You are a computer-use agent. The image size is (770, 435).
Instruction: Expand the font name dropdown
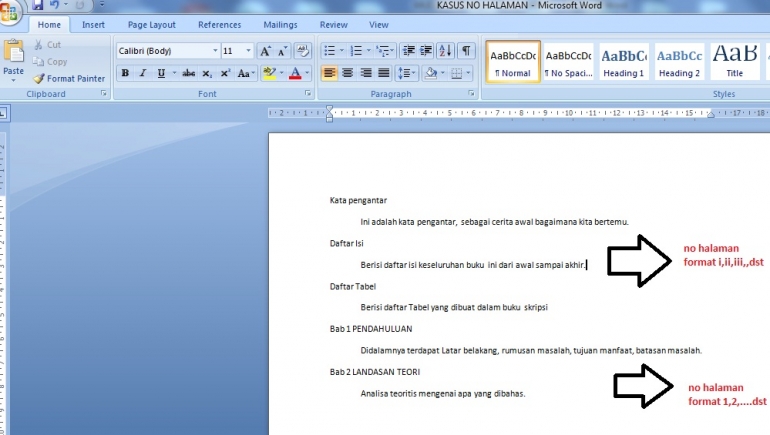pos(215,51)
